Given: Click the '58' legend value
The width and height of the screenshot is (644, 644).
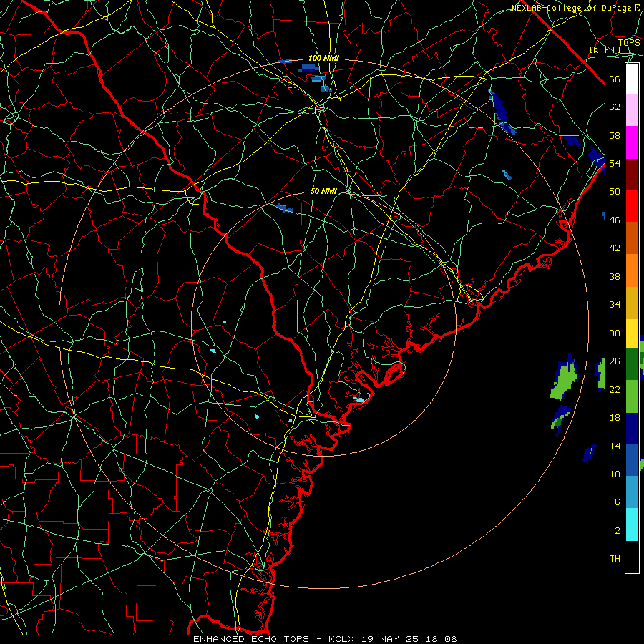Looking at the screenshot, I should pos(615,135).
